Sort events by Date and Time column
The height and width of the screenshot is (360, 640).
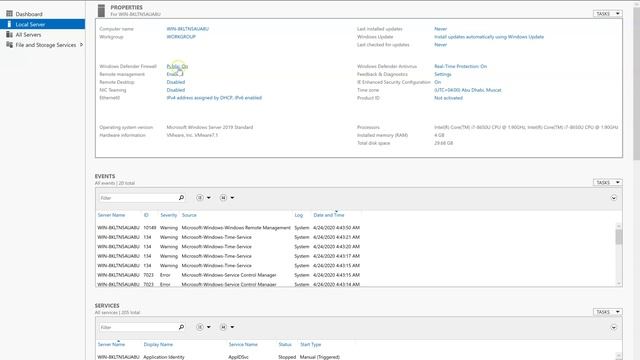329,215
